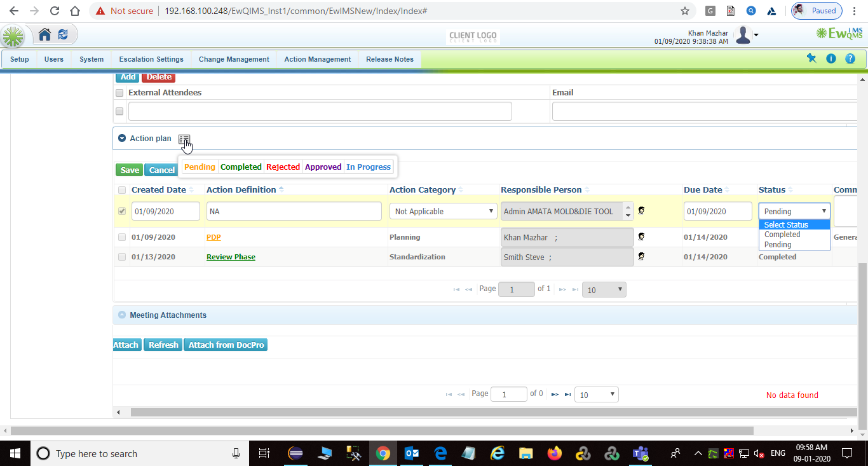The height and width of the screenshot is (466, 868).
Task: Open the EwQIMS sunburst logo menu
Action: [13, 37]
